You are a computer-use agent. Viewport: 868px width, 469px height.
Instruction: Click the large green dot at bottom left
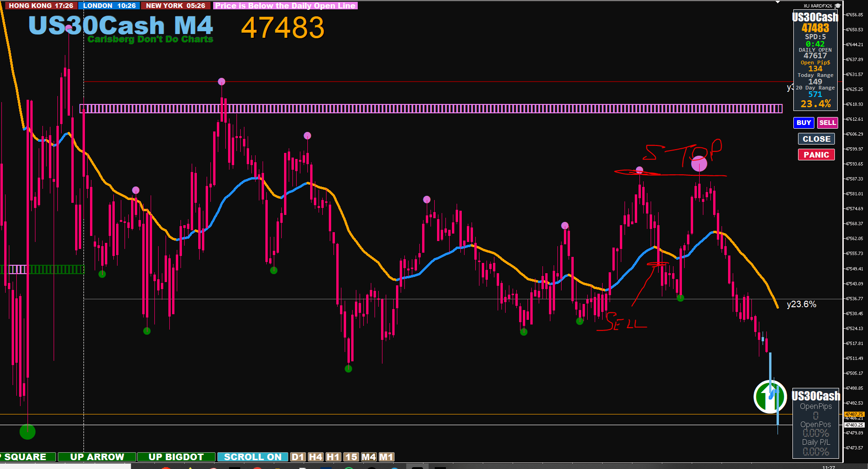28,432
